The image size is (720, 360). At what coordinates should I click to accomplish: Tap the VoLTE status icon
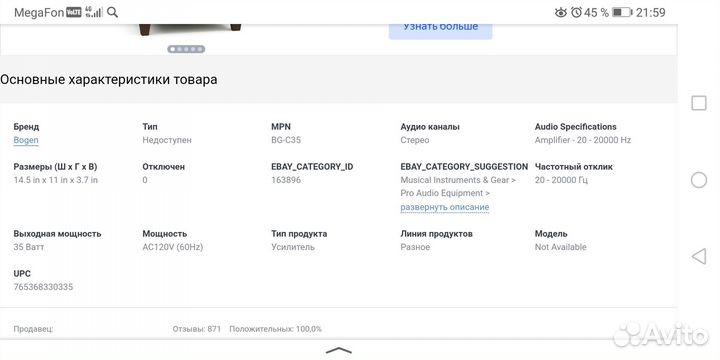[74, 12]
